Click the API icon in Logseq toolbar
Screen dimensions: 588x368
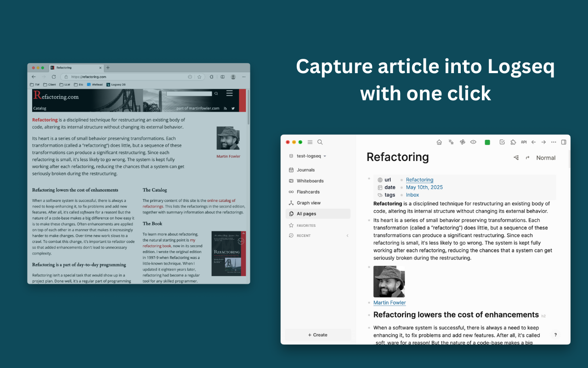(x=524, y=142)
